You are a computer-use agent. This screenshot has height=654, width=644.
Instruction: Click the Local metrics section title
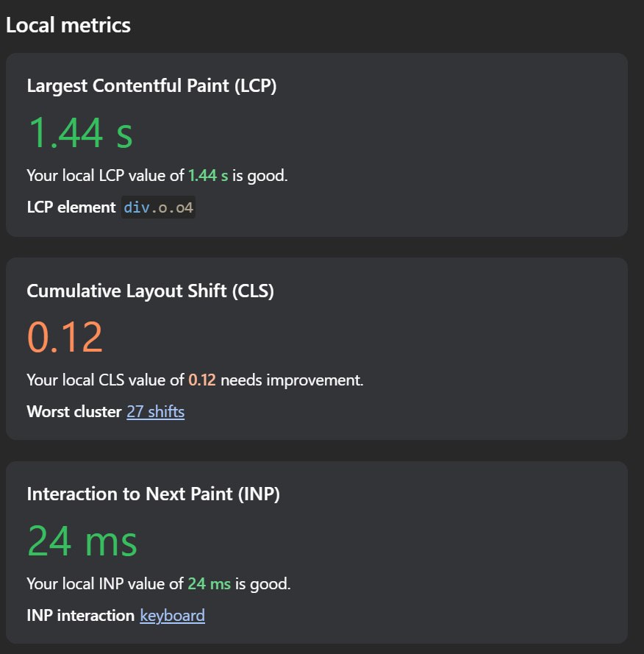(68, 25)
